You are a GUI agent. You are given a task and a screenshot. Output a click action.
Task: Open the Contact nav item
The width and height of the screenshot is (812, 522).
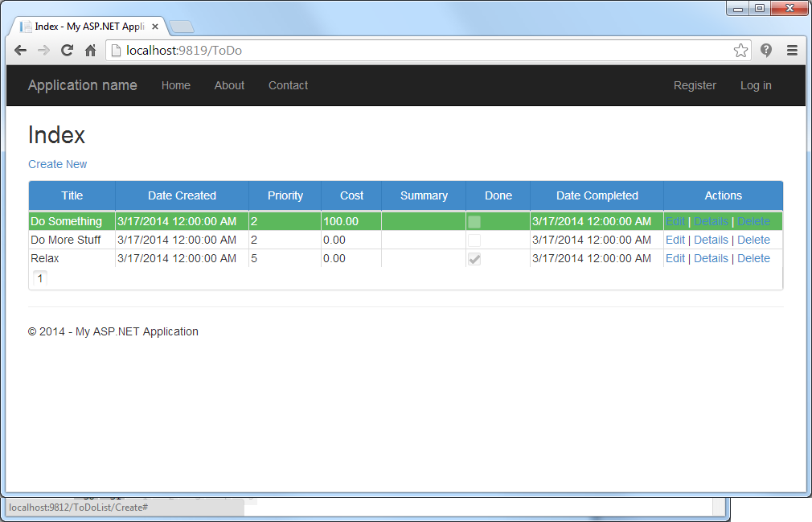288,85
